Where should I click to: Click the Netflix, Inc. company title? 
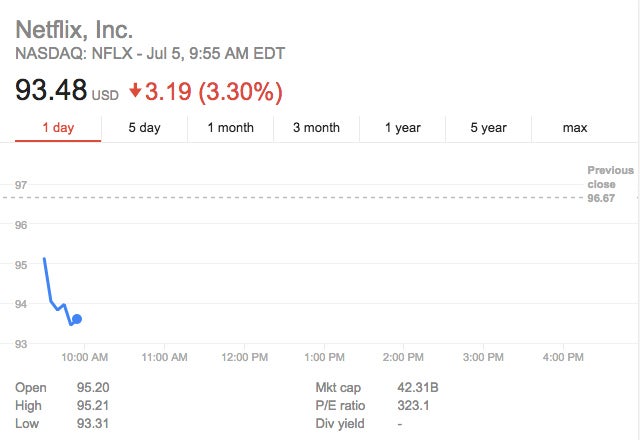tap(75, 28)
